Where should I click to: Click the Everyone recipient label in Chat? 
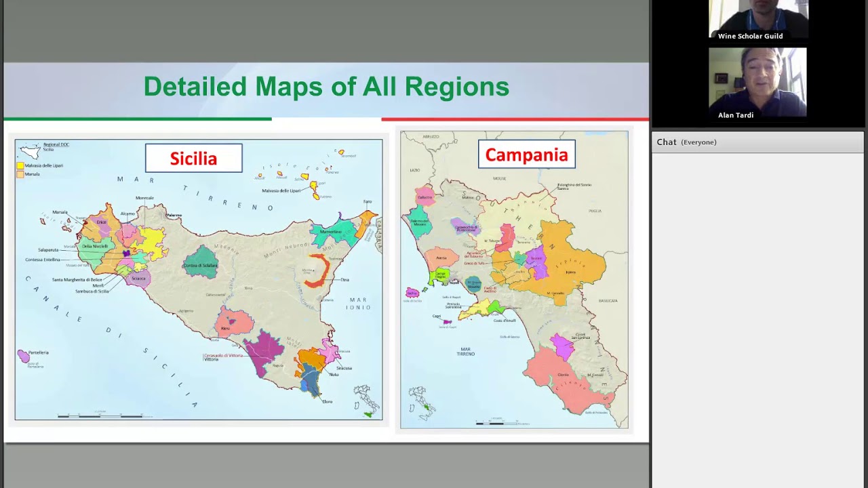point(698,142)
